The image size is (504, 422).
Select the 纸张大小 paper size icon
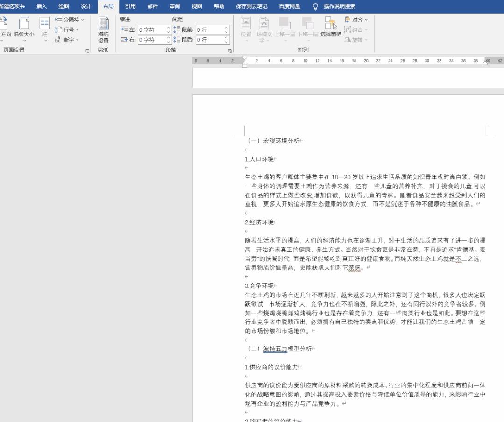tap(24, 29)
